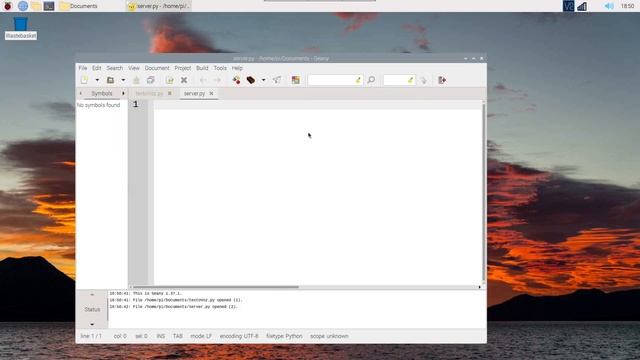This screenshot has height=360, width=640.
Task: Open volume control speaker icon
Action: pos(609,6)
